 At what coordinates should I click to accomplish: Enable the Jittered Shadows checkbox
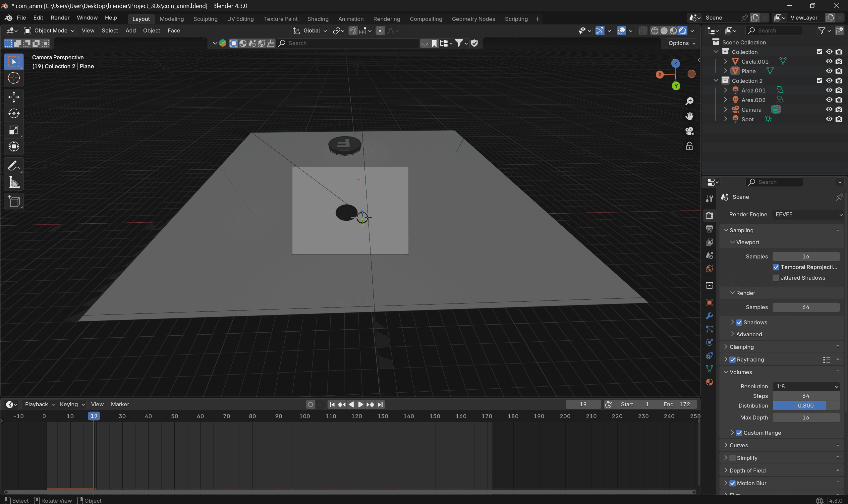[x=776, y=278]
